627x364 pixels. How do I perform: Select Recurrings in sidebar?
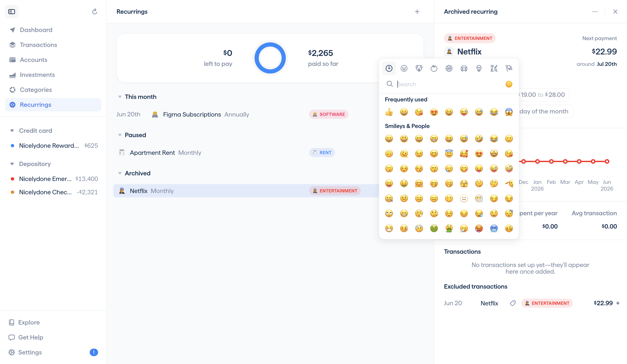53,105
